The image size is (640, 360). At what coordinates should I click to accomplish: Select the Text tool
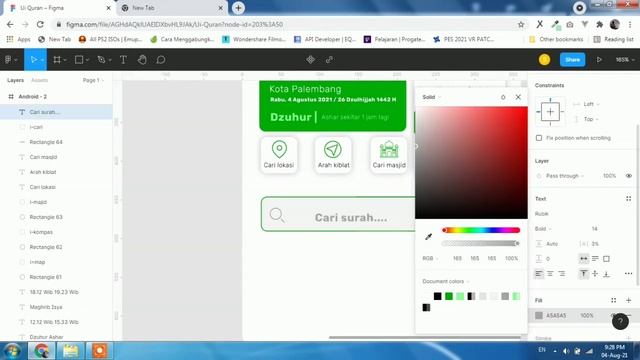tap(123, 60)
